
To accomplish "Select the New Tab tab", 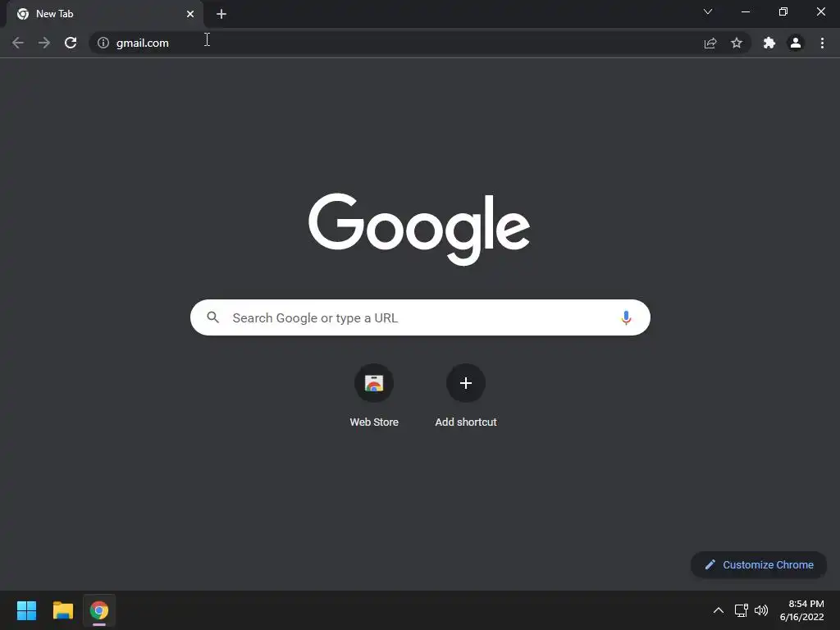I will 105,14.
